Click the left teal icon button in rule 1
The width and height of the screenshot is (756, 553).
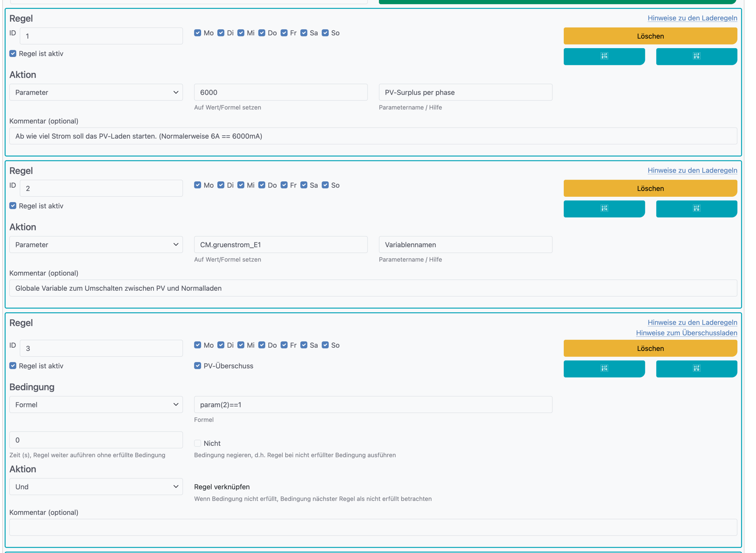pos(604,56)
